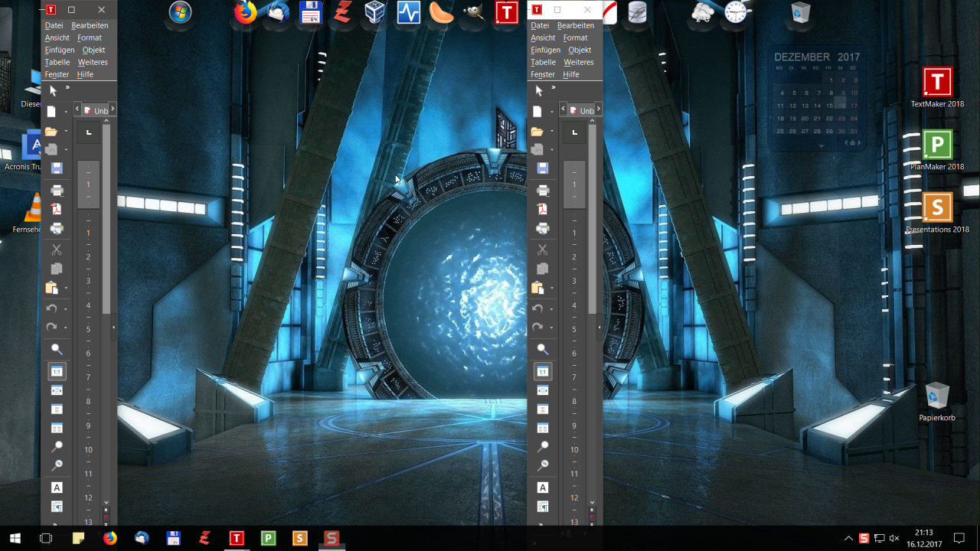Viewport: 980px width, 551px height.
Task: Expand Open file dropdown arrow in left window
Action: [x=66, y=132]
